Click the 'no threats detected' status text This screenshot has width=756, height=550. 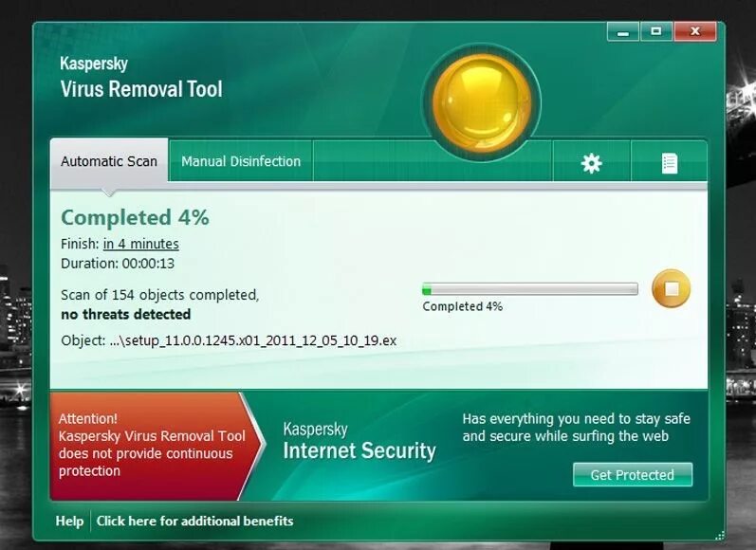[126, 314]
